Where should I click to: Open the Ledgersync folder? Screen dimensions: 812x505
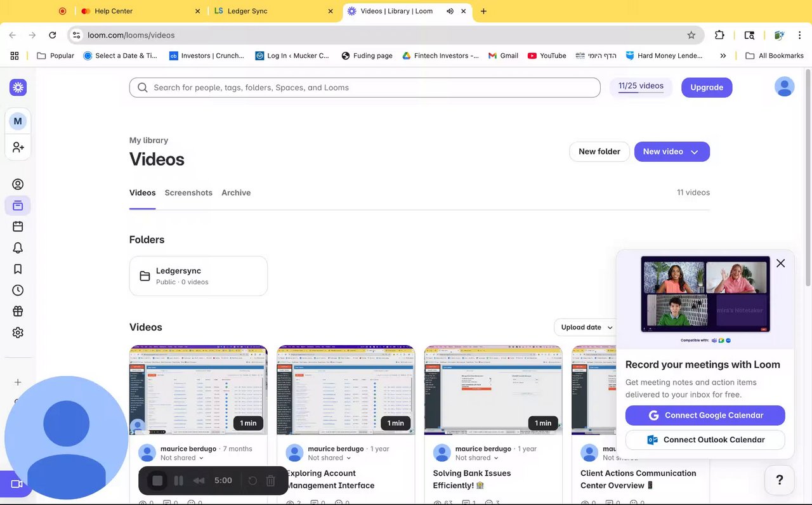click(199, 276)
